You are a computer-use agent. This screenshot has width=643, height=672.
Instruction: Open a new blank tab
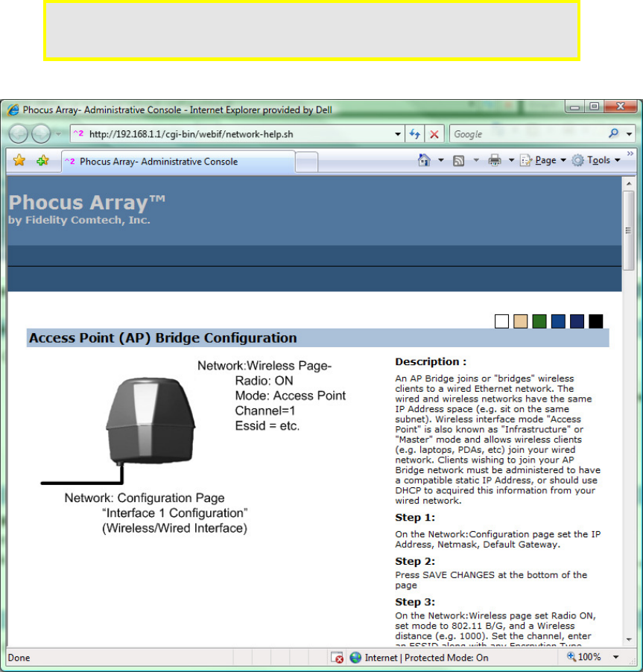[x=306, y=162]
